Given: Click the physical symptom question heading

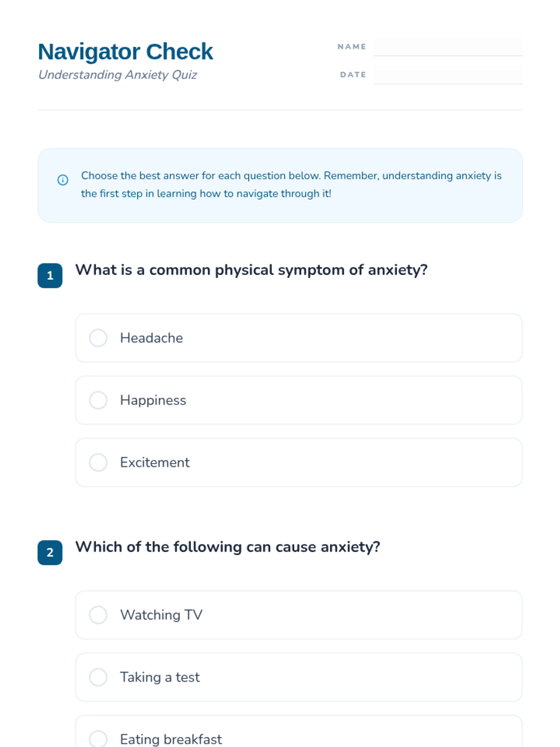Looking at the screenshot, I should [252, 270].
